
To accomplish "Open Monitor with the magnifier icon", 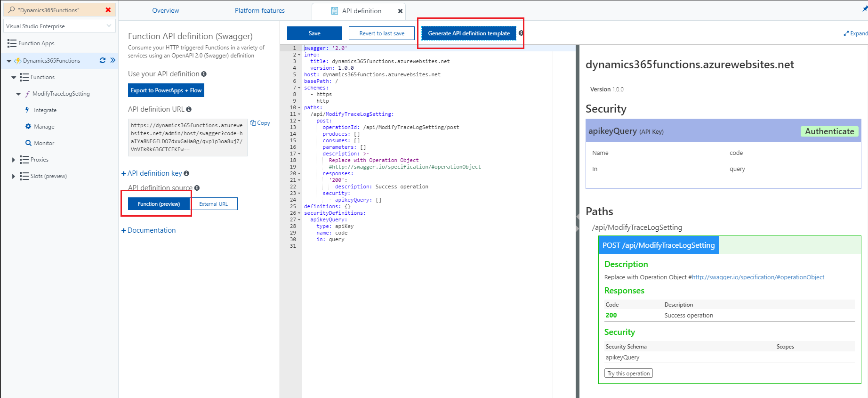I will [28, 143].
